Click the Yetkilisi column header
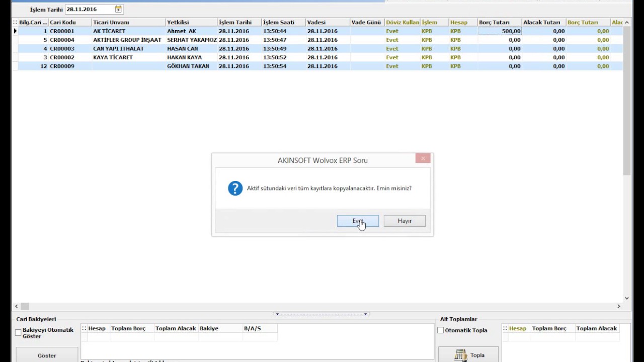Viewport: 644px width, 362px height. click(x=191, y=22)
